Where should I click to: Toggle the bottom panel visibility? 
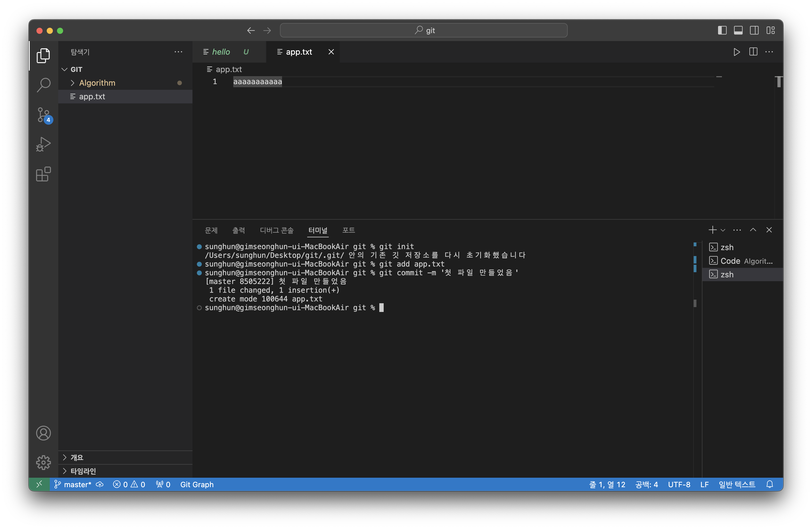point(738,30)
